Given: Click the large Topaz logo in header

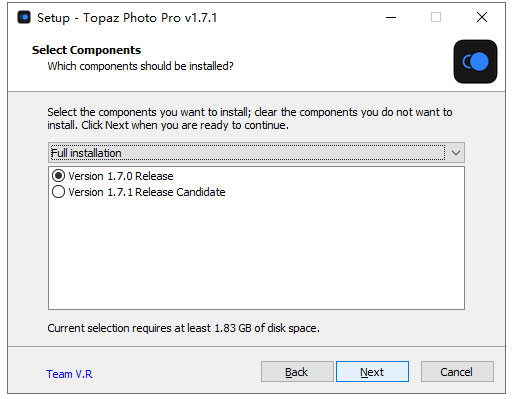Looking at the screenshot, I should pyautogui.click(x=475, y=61).
